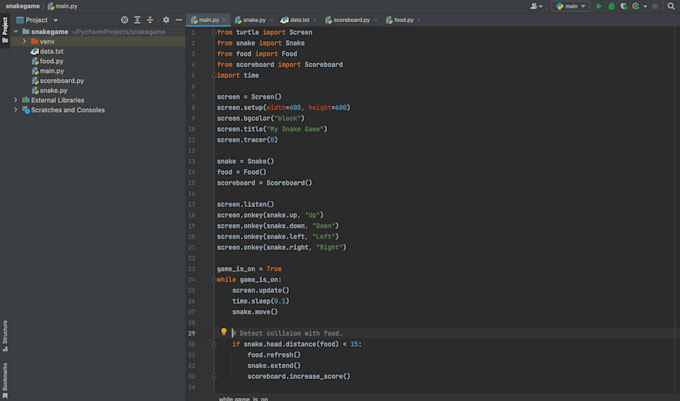Click the 'time.sleep(0.1)' line
The width and height of the screenshot is (680, 401).
click(x=261, y=301)
